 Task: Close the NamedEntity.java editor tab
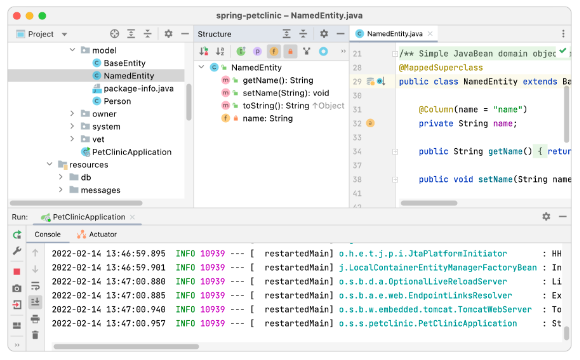(x=430, y=34)
